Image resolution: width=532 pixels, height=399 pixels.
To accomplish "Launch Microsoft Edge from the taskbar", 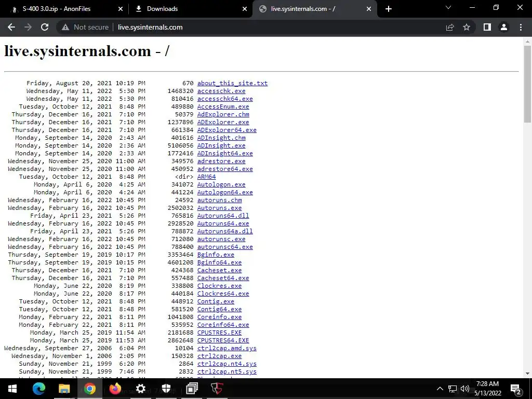I will click(38, 389).
